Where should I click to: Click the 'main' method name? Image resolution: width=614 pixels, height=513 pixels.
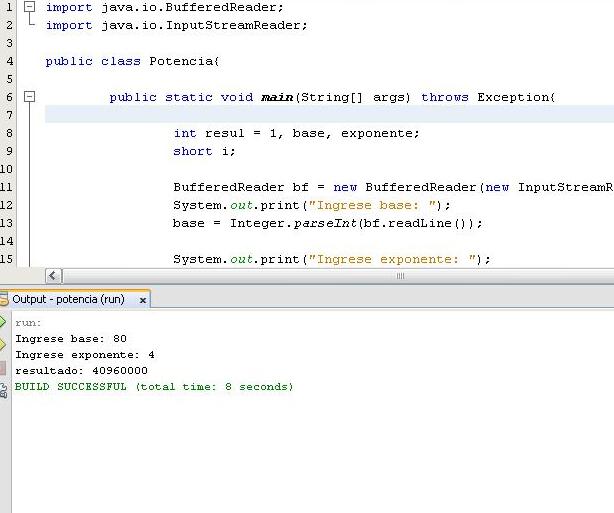pos(277,97)
